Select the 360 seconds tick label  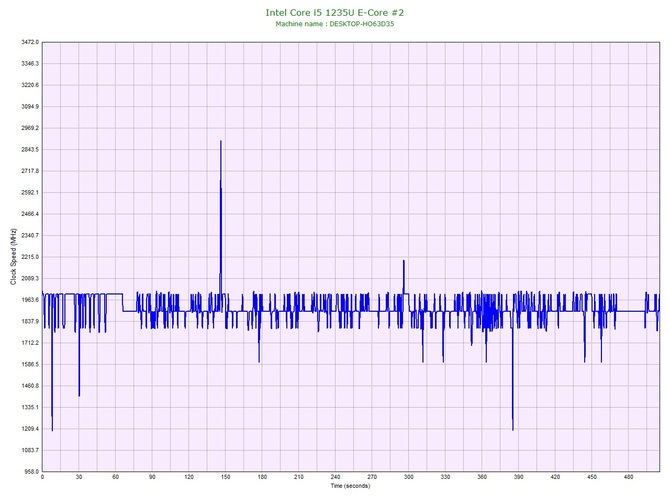click(482, 477)
